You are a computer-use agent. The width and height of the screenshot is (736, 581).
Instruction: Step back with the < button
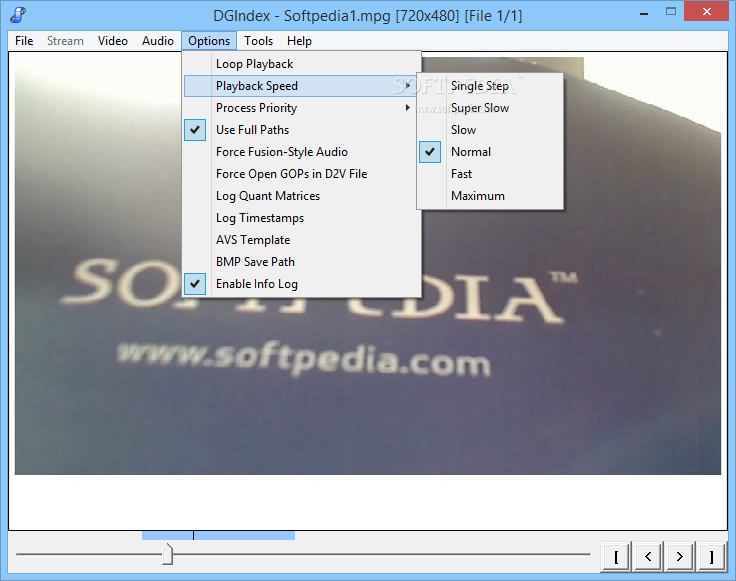648,557
